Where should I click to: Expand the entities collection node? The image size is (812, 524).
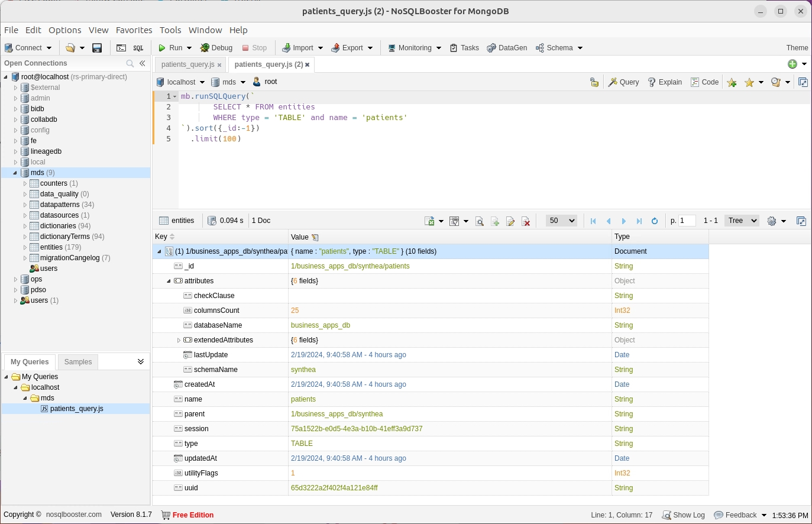25,247
